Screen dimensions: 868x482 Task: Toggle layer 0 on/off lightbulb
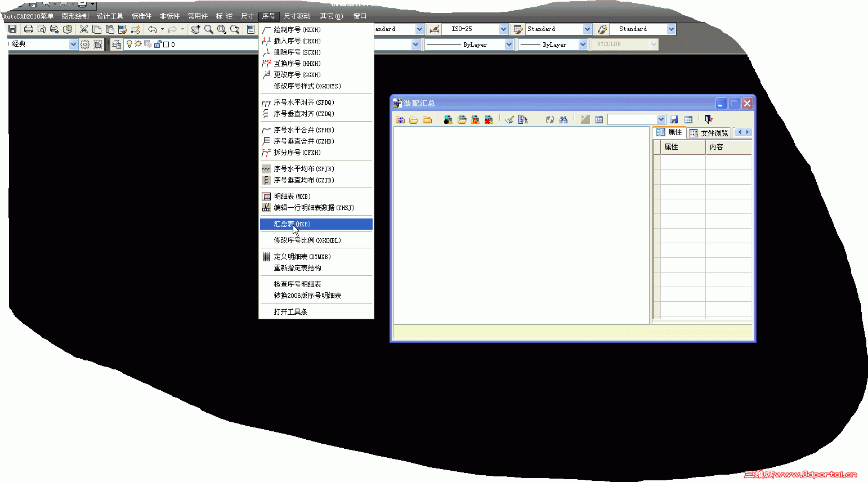(x=129, y=44)
